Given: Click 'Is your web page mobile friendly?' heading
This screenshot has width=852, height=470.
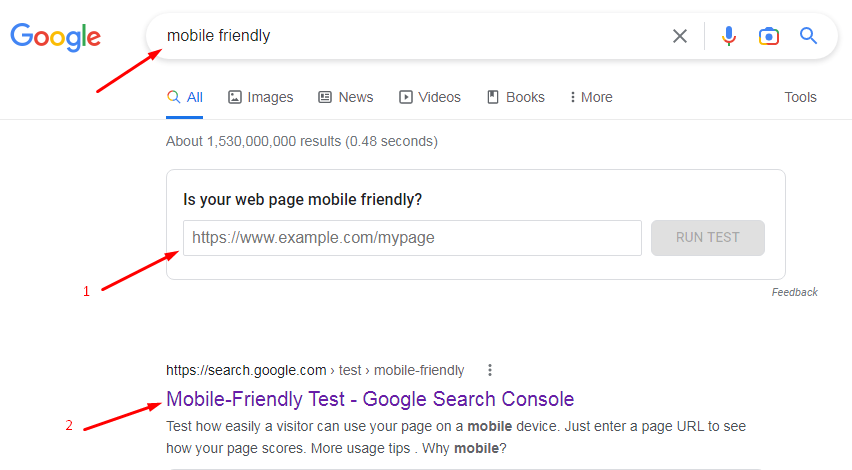Looking at the screenshot, I should [x=303, y=199].
